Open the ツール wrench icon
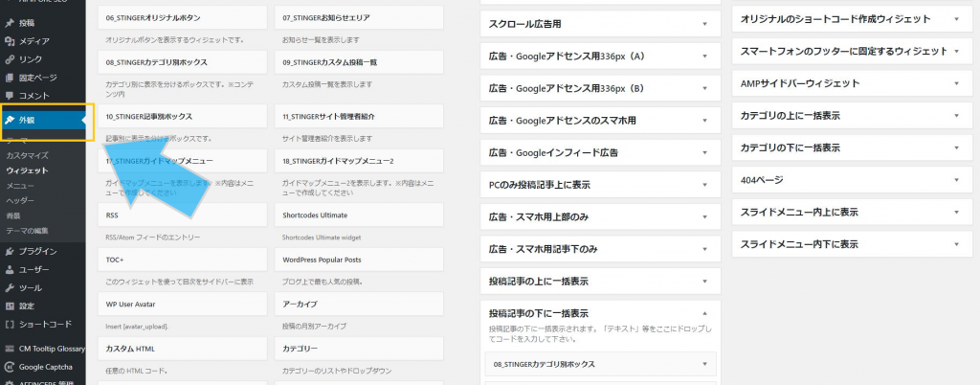This screenshot has height=385, width=980. tap(10, 288)
